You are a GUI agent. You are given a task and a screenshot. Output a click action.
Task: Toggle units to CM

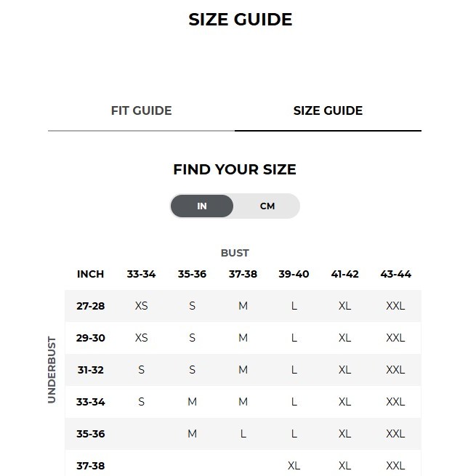pos(267,206)
